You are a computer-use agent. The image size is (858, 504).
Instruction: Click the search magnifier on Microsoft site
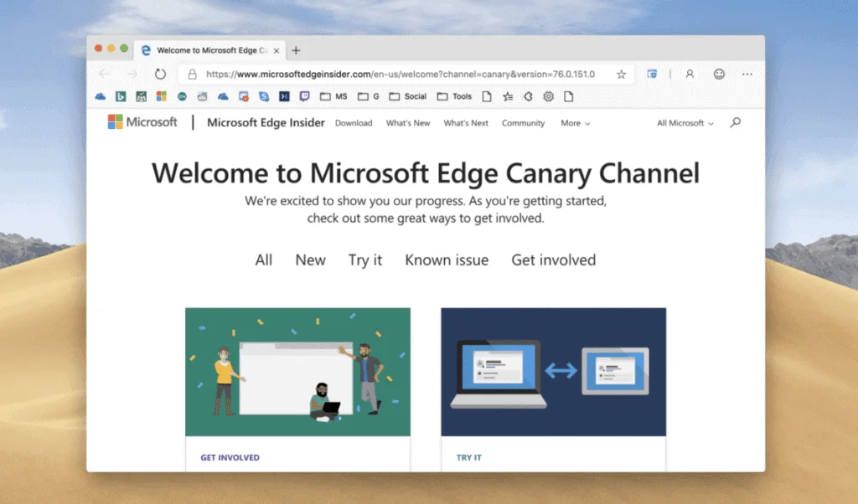coord(735,123)
